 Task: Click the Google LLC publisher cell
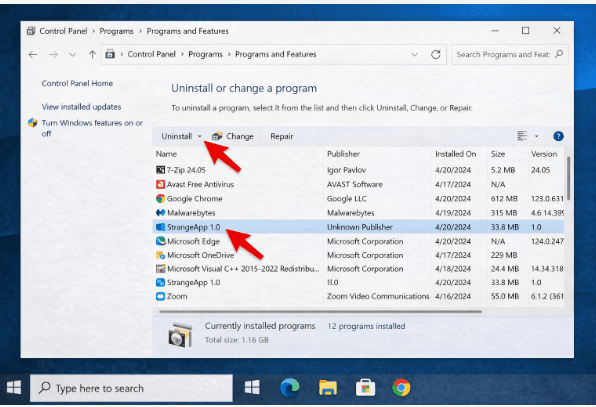click(347, 199)
